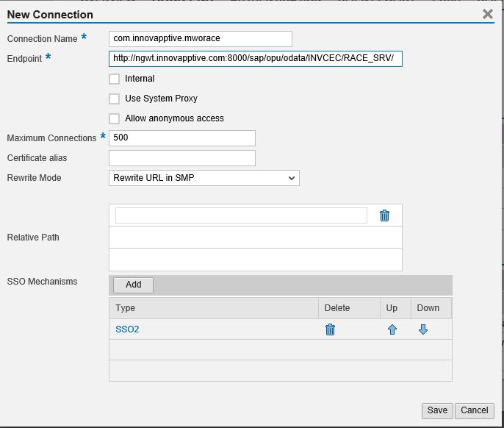504x428 pixels.
Task: Open the Rewrite Mode dropdown
Action: [x=204, y=178]
